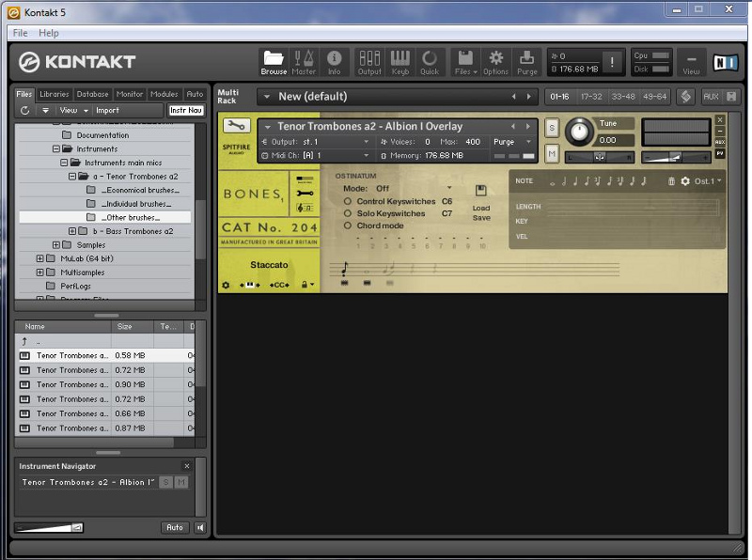Toggle the rack AUX sends button
Viewport: 752px width, 560px height.
click(x=711, y=97)
